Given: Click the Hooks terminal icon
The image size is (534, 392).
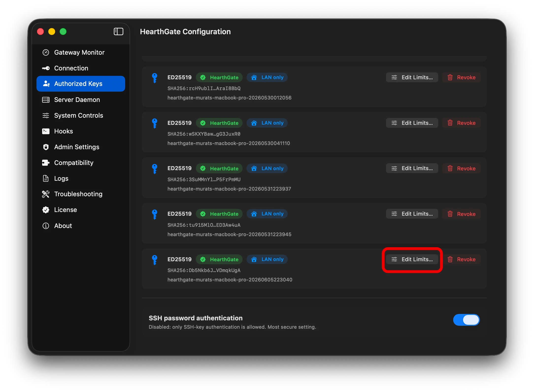Looking at the screenshot, I should pyautogui.click(x=46, y=131).
